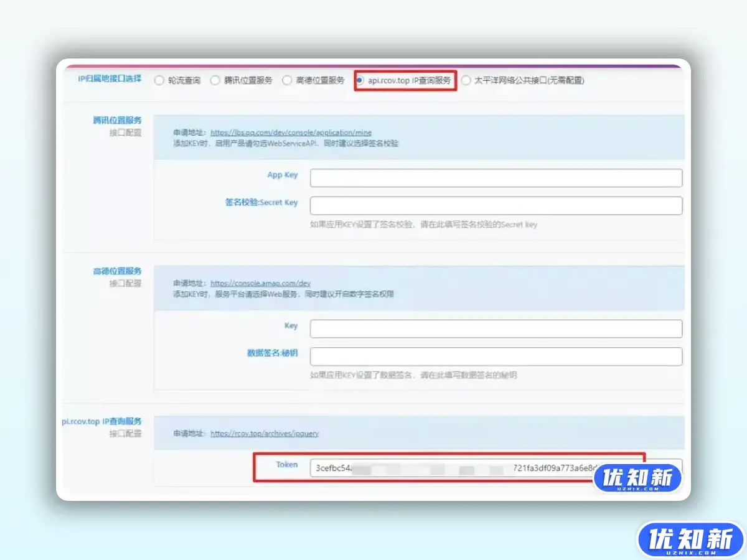Screen dimensions: 747x560
Task: Click the App Key field label
Action: (x=283, y=175)
